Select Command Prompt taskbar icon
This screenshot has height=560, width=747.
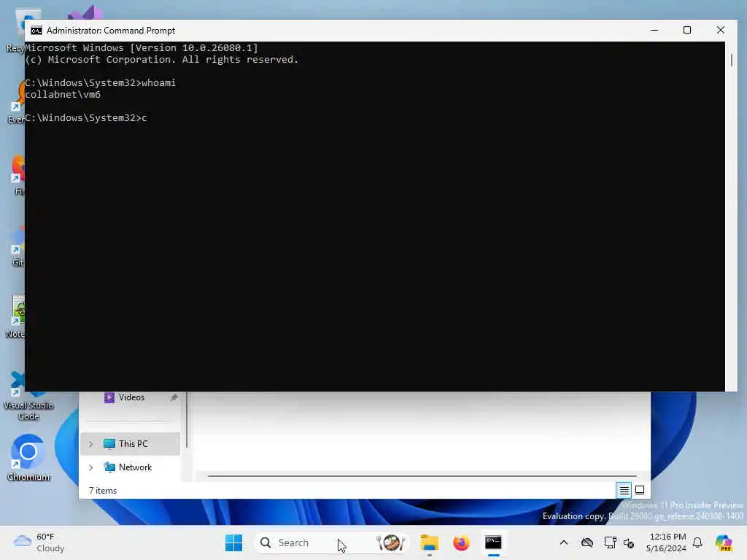tap(493, 542)
